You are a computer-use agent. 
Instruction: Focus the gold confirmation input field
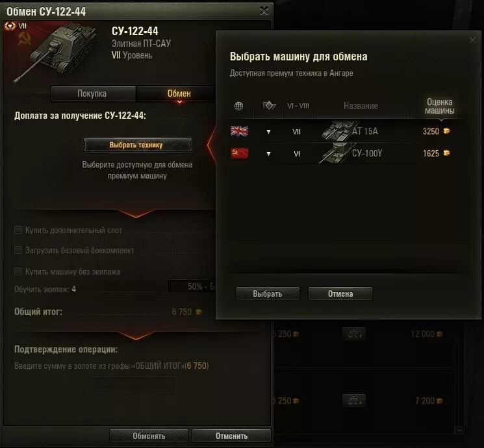134,384
